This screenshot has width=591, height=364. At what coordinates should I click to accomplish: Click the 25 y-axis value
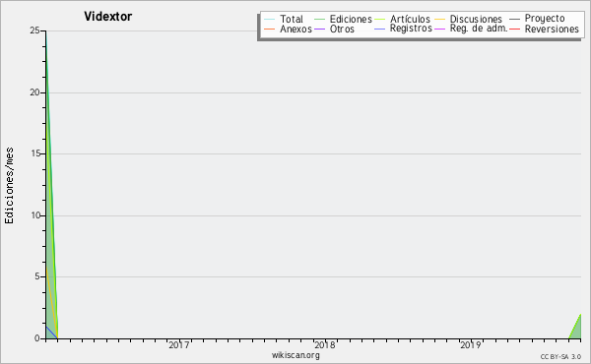coord(34,30)
